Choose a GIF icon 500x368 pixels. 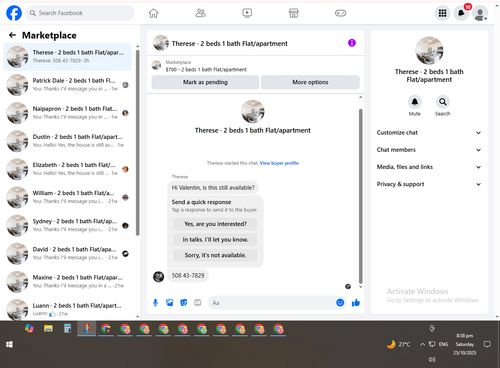(198, 303)
